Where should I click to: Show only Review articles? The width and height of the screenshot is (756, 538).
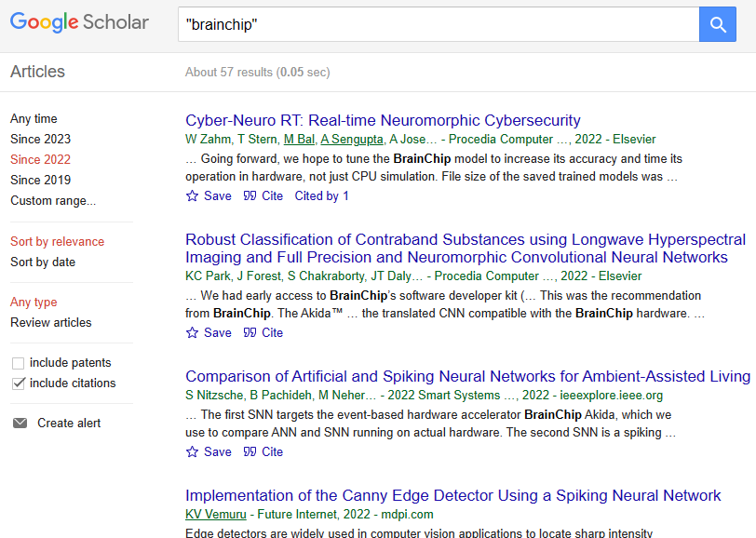tap(51, 322)
